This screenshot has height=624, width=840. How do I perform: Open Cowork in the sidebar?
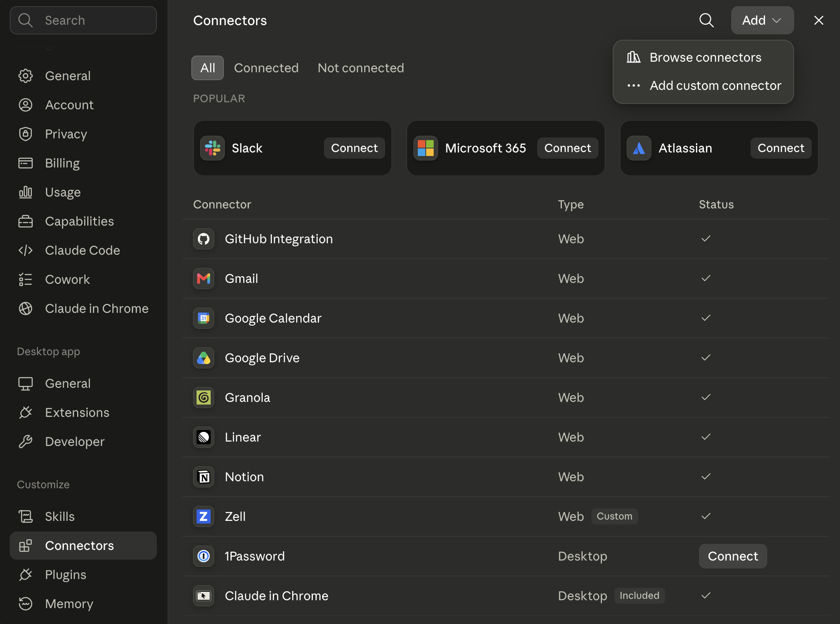pyautogui.click(x=83, y=279)
